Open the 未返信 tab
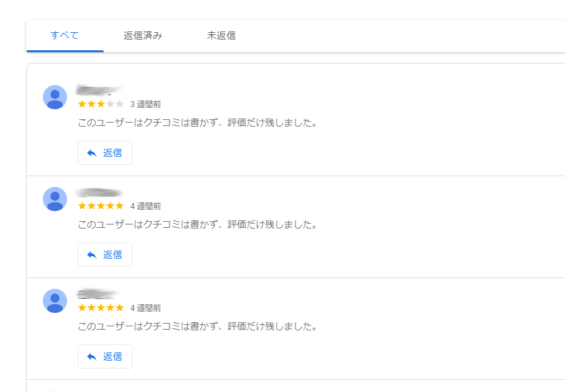 [221, 36]
